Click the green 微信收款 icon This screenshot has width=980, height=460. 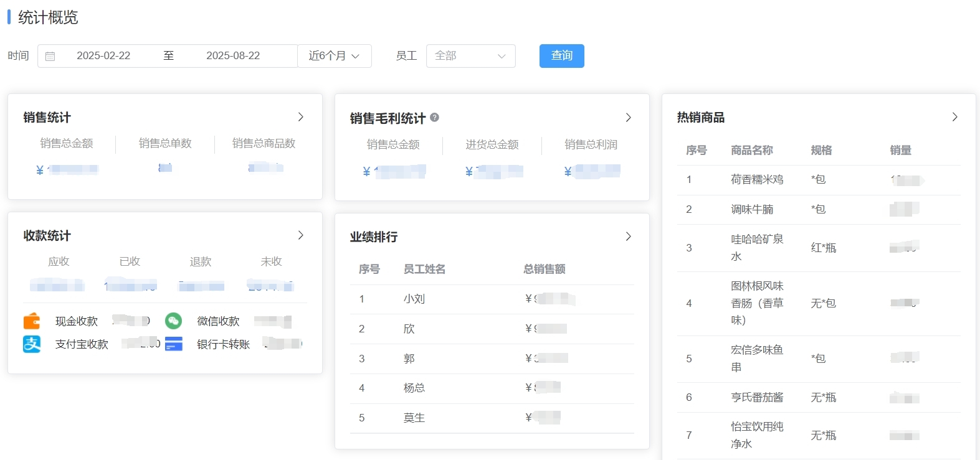tap(173, 321)
